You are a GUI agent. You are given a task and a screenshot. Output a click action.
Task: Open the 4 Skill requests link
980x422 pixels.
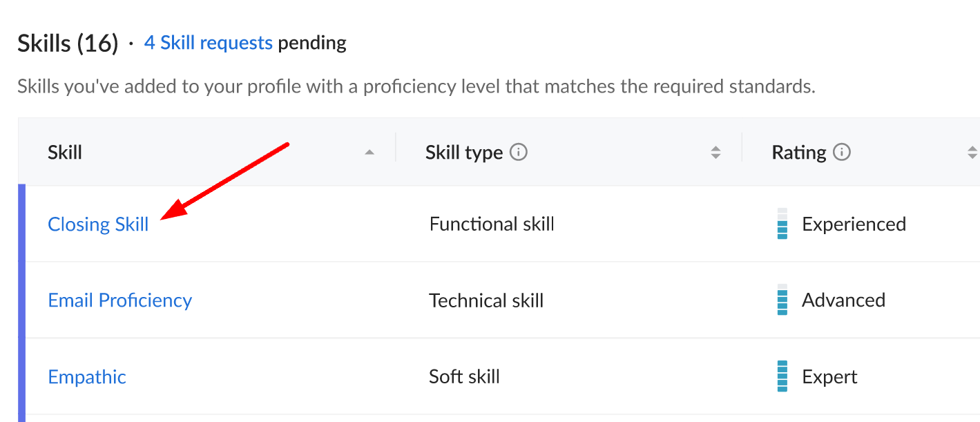209,43
